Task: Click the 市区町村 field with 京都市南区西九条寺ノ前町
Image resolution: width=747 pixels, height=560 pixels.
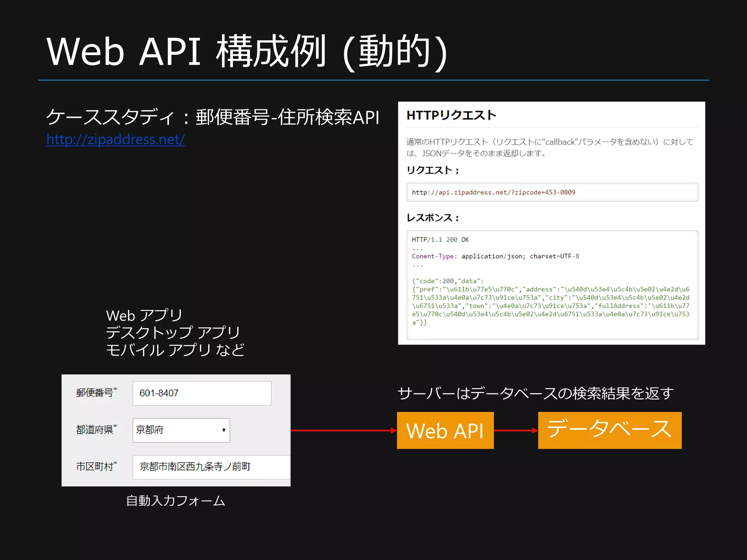Action: (212, 467)
